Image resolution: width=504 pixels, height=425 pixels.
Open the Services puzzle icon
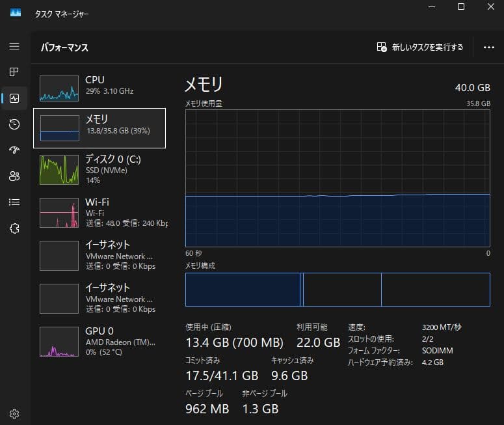tap(14, 228)
